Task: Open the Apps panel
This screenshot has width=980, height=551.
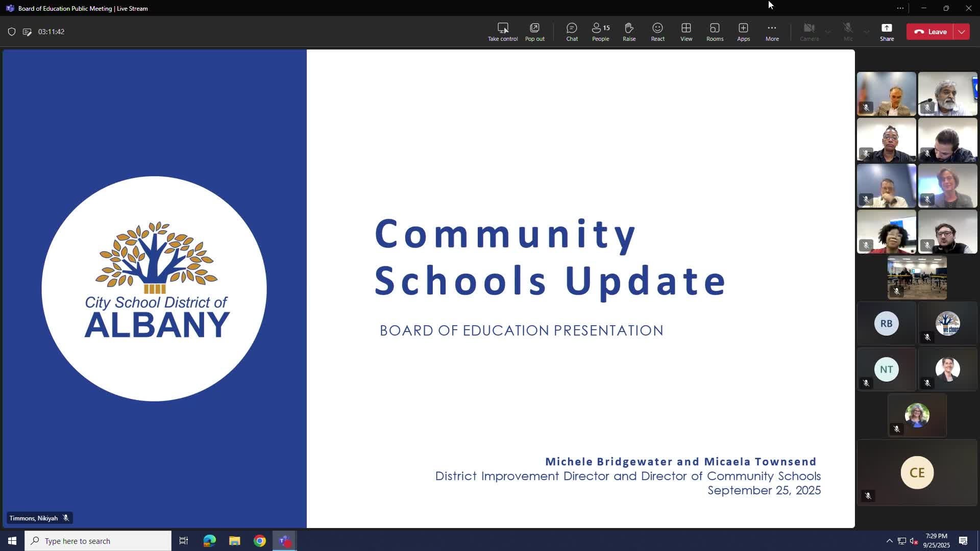Action: point(743,32)
